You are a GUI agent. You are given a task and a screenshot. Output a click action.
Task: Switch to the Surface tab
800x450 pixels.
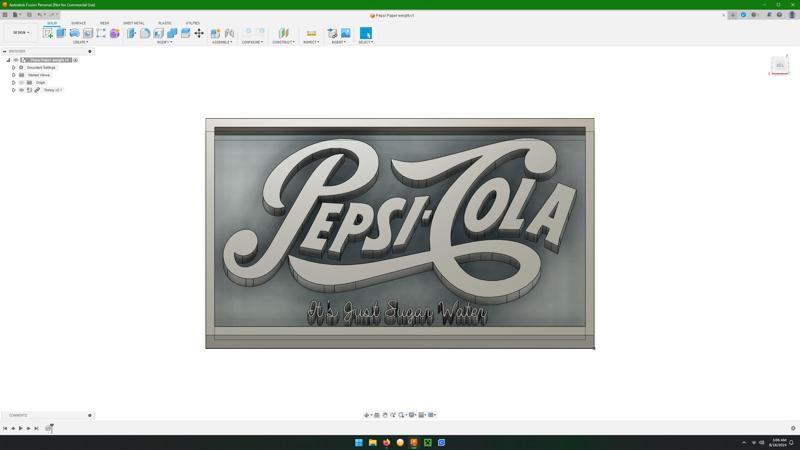click(x=79, y=23)
